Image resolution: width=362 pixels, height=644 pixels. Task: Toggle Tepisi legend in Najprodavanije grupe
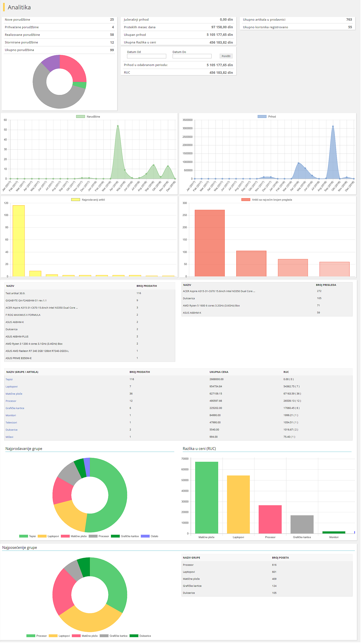[28, 538]
